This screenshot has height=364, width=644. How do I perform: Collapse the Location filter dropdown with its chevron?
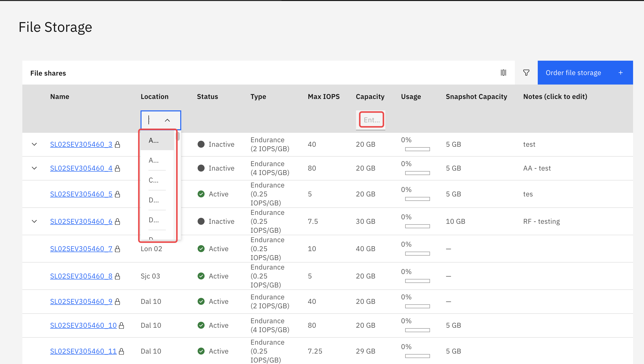click(167, 120)
